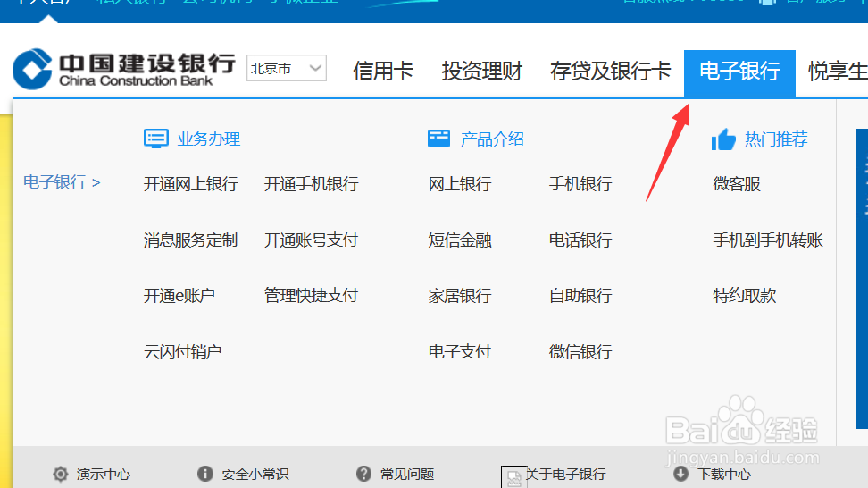Click the 常见问题 question mark icon
868x488 pixels.
[x=363, y=474]
